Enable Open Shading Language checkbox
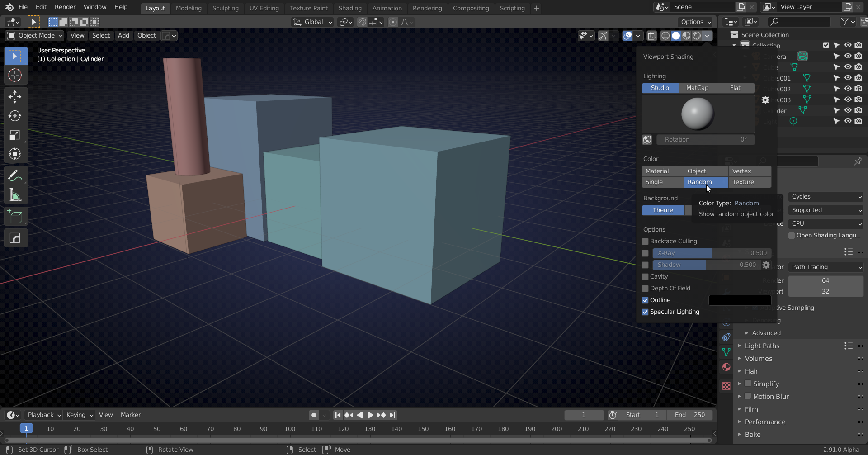Viewport: 868px width, 455px height. [x=792, y=236]
